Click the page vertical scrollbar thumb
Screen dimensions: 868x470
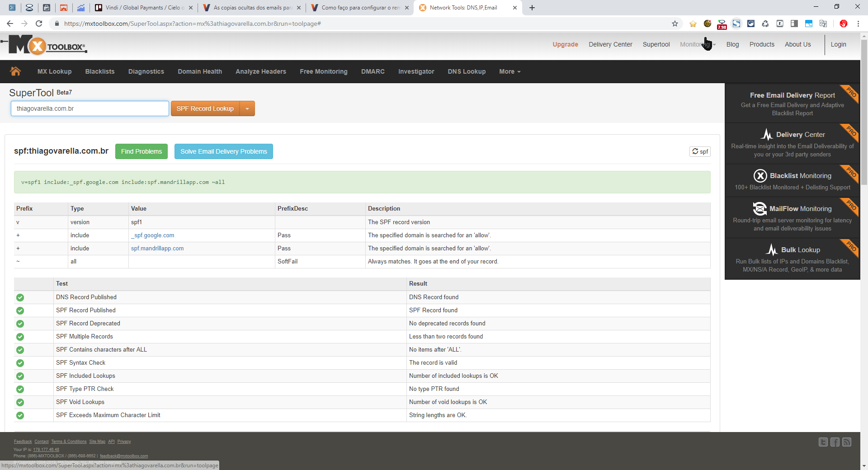[x=864, y=113]
